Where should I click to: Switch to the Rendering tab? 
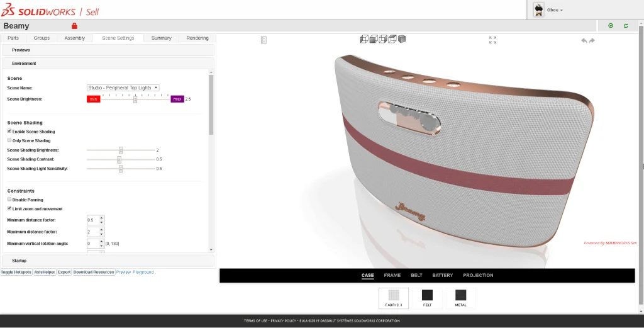[197, 38]
